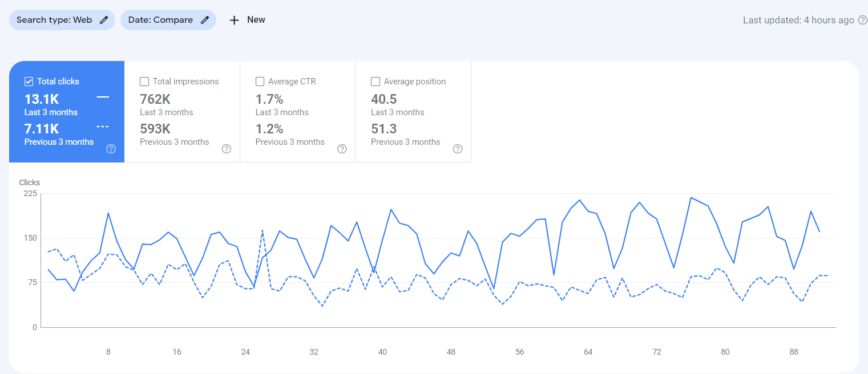Click the solid line legend on Total clicks
Viewport: 868px width, 374px height.
coord(103,97)
